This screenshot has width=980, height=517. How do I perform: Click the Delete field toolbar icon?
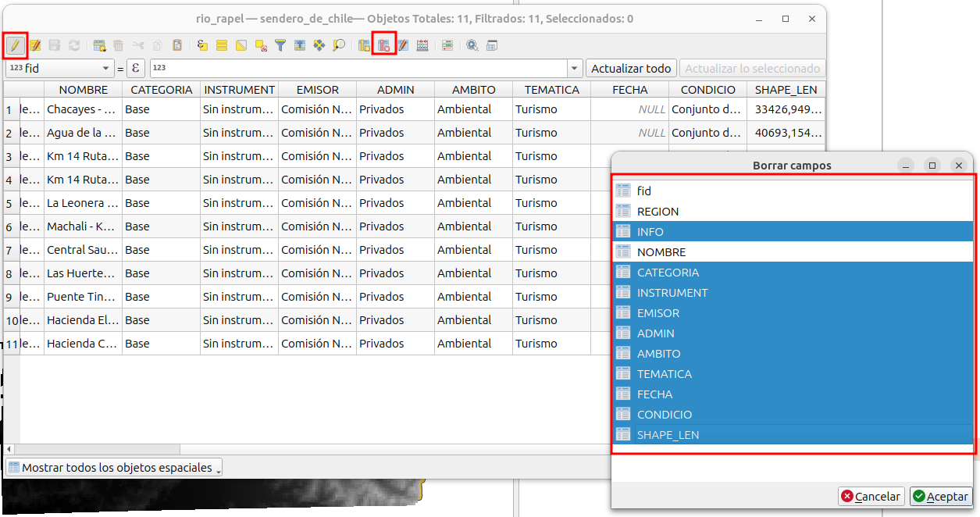click(x=383, y=45)
